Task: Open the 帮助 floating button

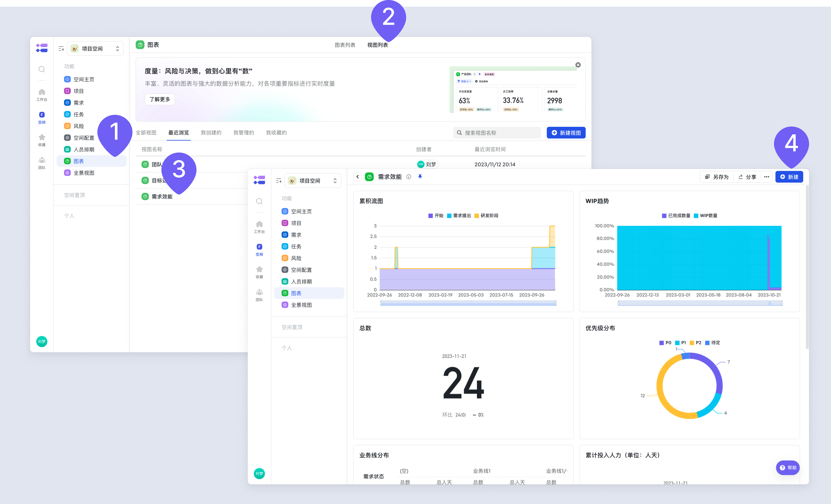Action: point(788,468)
